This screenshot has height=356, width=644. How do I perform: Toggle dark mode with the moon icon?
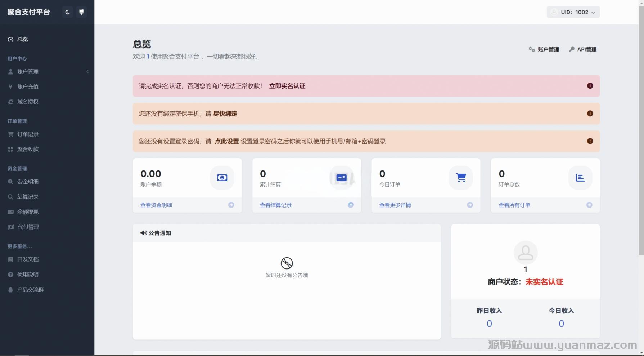pos(67,12)
